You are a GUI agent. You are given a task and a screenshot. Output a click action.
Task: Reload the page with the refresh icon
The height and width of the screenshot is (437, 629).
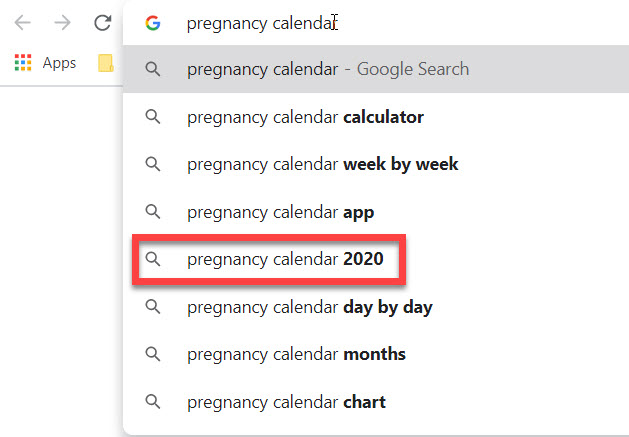(x=102, y=23)
